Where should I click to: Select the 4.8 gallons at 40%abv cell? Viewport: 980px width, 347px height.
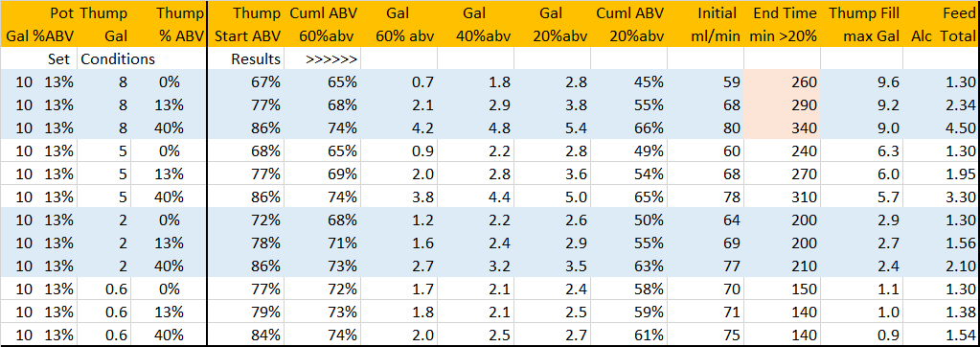(475, 128)
